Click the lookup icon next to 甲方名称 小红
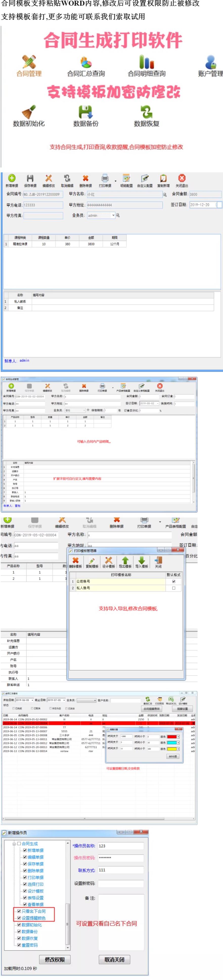The width and height of the screenshot is (223, 980). point(165,194)
